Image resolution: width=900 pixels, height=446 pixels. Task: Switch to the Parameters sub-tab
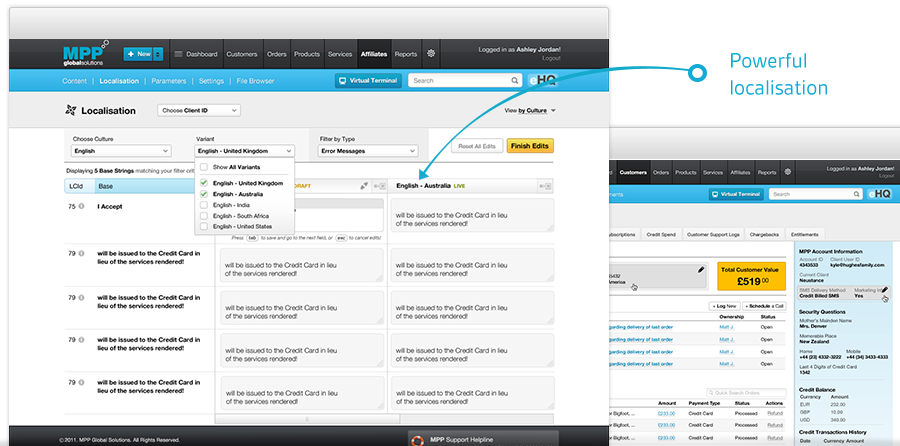tap(169, 81)
